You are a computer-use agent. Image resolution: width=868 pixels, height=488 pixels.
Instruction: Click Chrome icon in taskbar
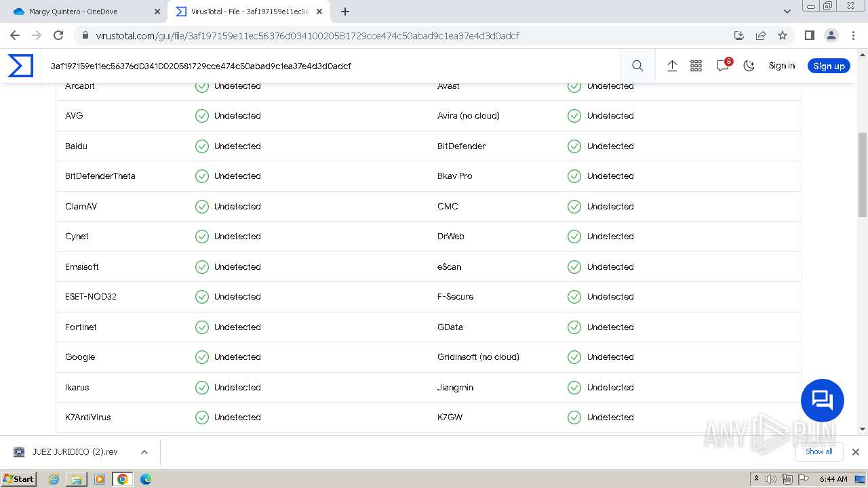pos(122,479)
